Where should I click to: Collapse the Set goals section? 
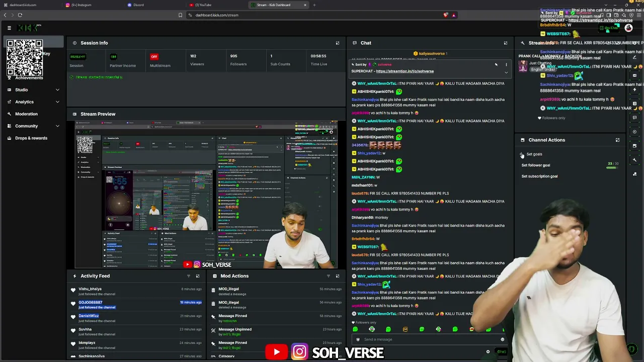(x=522, y=154)
